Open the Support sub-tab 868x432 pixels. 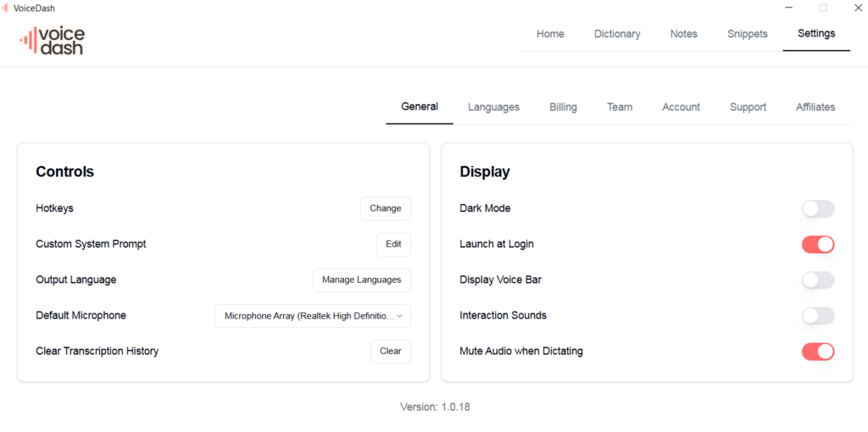coord(748,108)
